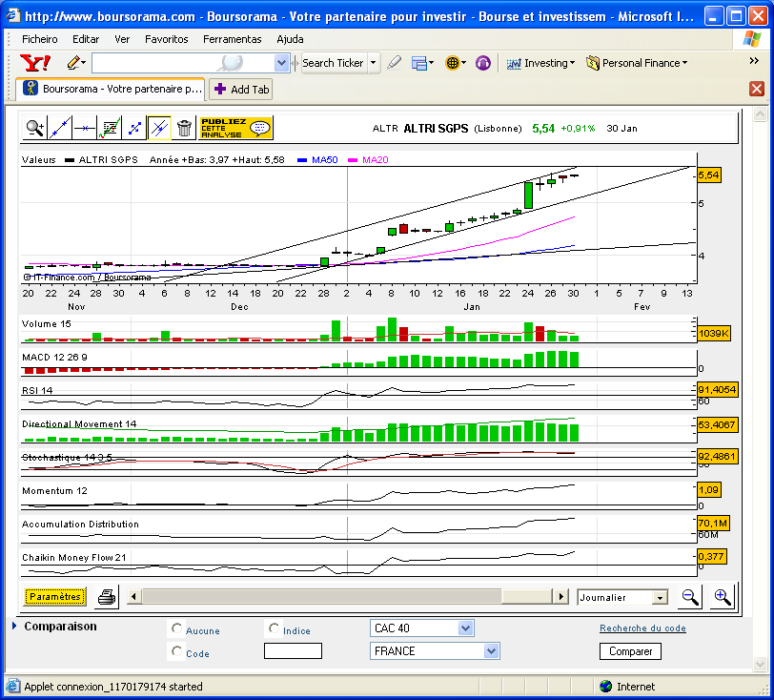Click the Yahoo toolbar search input field

(x=183, y=63)
